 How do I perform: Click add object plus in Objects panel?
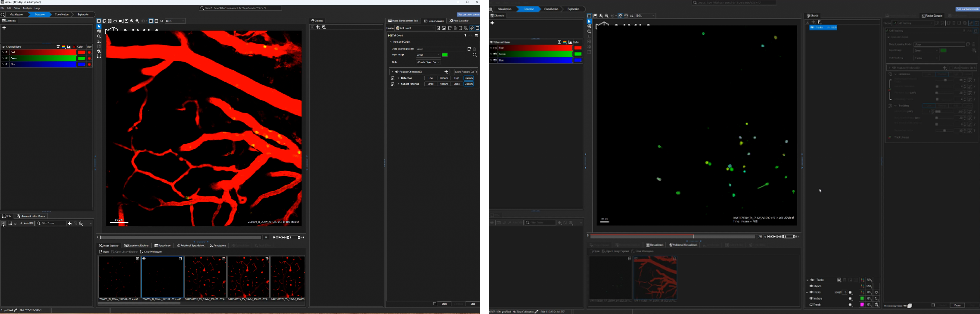318,27
